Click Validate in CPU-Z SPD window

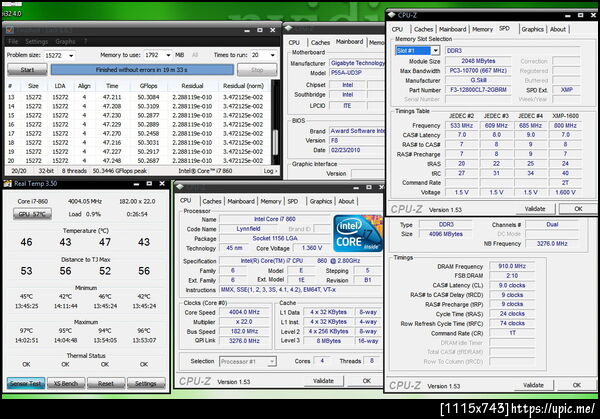point(535,209)
